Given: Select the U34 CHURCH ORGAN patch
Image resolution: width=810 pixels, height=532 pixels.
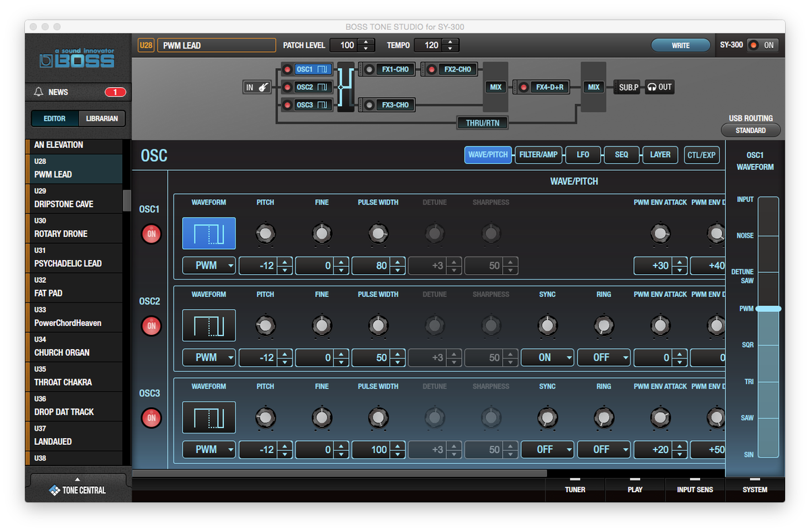Looking at the screenshot, I should click(x=74, y=347).
